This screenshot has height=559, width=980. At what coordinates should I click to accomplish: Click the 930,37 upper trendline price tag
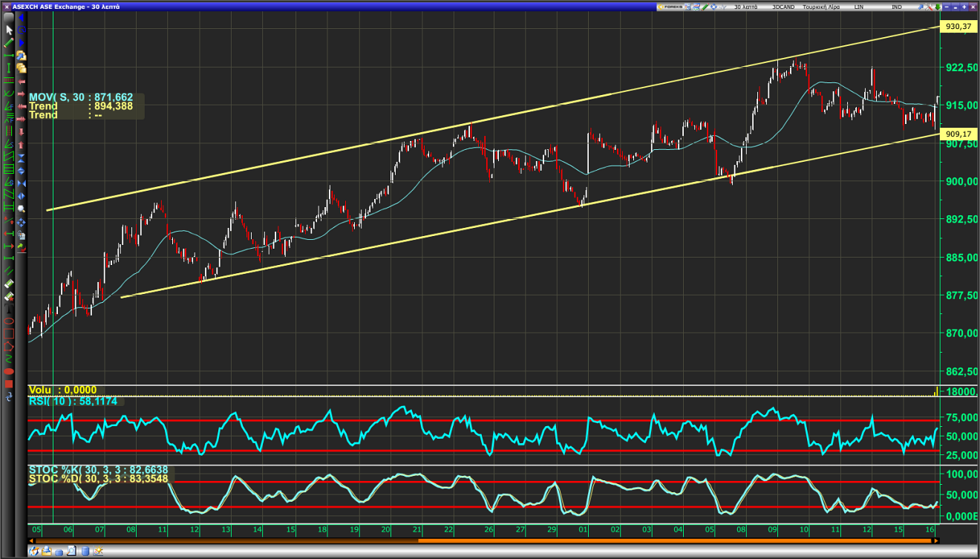point(958,27)
